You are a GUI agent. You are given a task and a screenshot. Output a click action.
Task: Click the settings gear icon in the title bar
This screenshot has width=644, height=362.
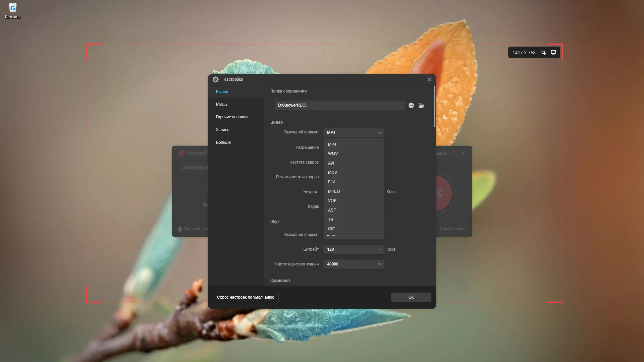216,79
